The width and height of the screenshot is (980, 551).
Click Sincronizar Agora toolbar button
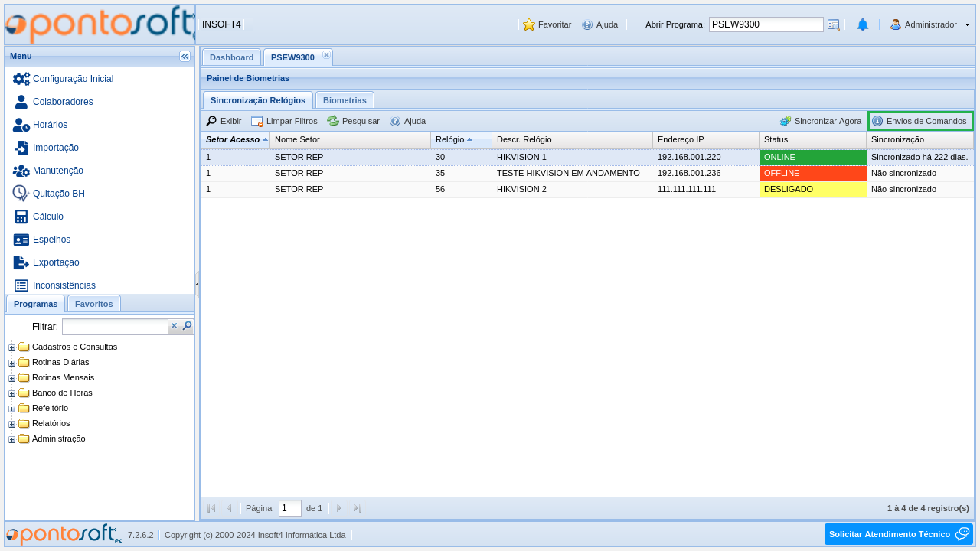click(x=821, y=121)
